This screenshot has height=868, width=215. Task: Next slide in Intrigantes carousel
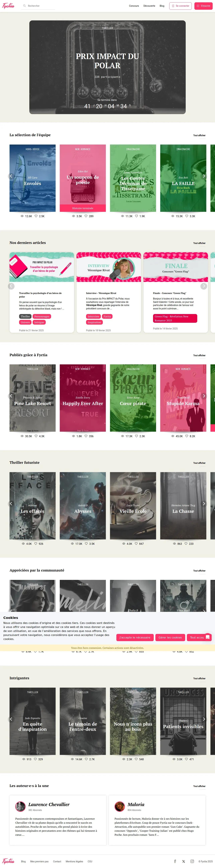point(204,719)
